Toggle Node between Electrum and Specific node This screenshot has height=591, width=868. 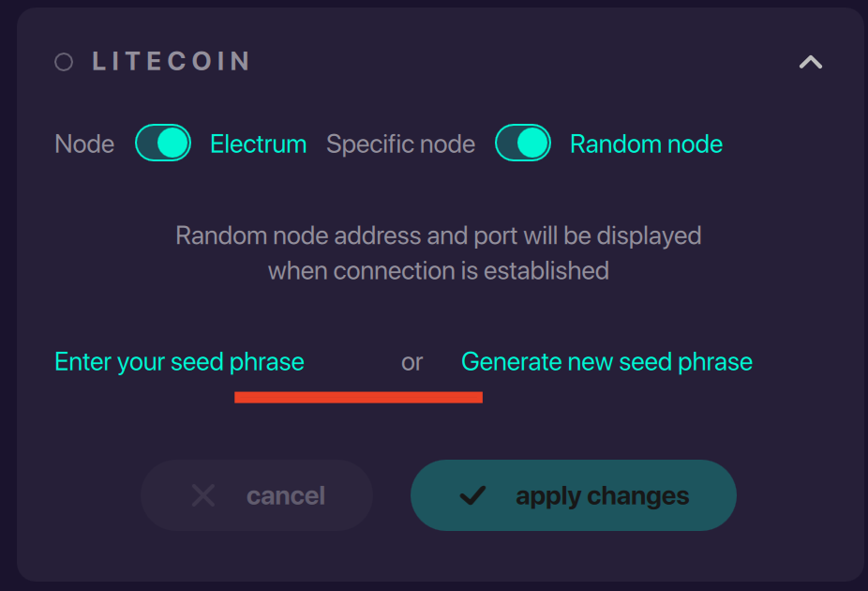tap(163, 143)
